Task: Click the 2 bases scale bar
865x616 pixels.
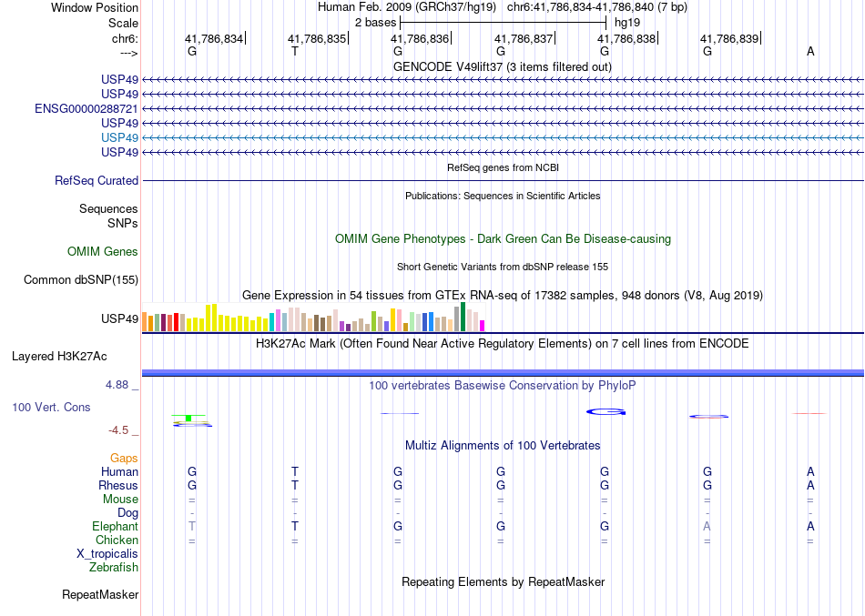Action: click(x=504, y=23)
